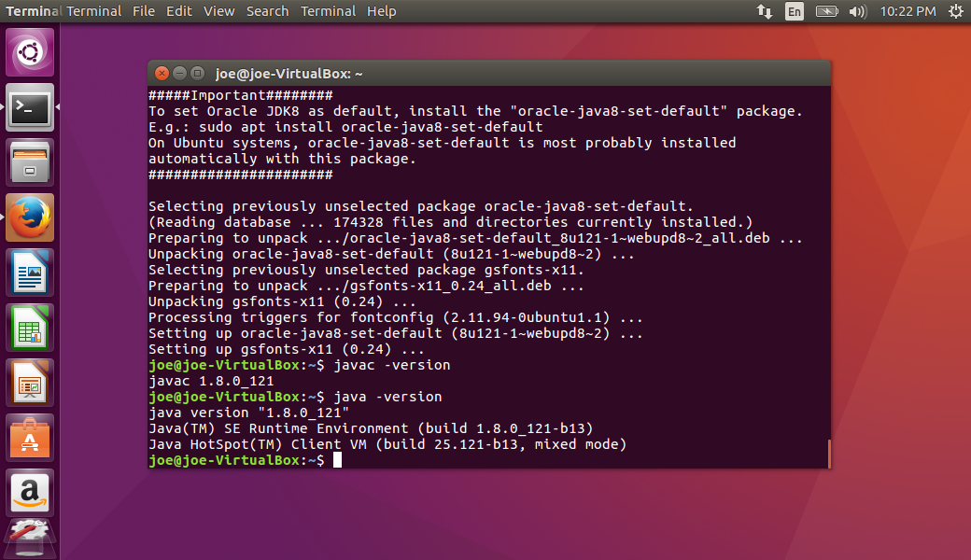
Task: Open LibreOffice Writer from the launcher
Action: point(30,273)
